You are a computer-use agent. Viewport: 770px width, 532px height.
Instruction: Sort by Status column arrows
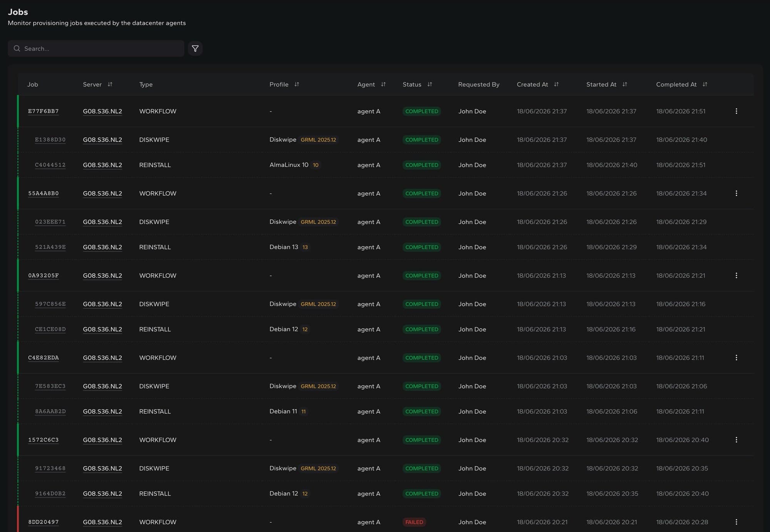tap(430, 84)
